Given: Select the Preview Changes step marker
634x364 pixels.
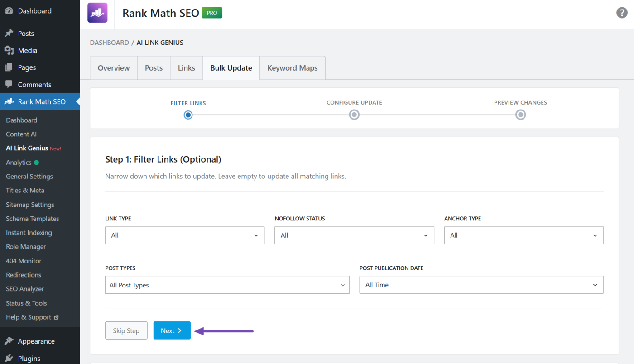Looking at the screenshot, I should pyautogui.click(x=520, y=115).
